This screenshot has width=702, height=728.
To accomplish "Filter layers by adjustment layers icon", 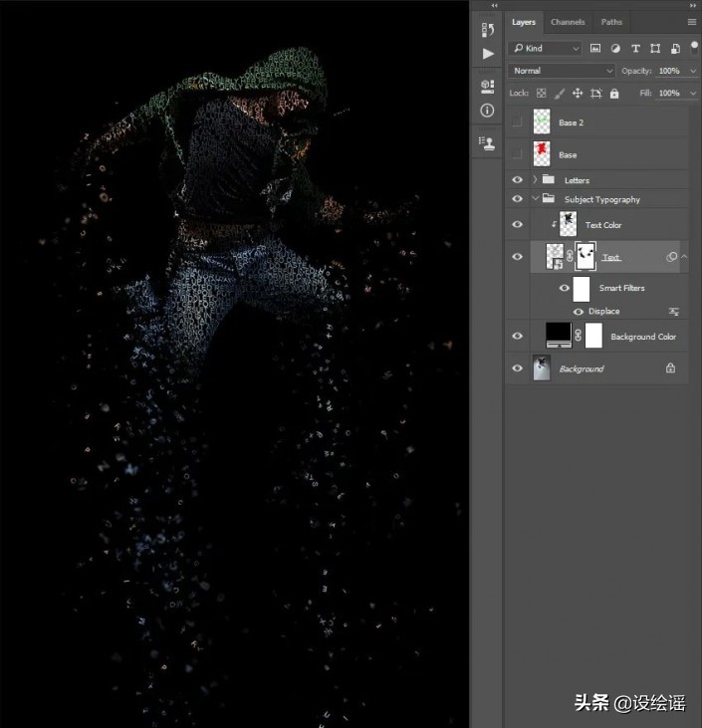I will click(615, 48).
